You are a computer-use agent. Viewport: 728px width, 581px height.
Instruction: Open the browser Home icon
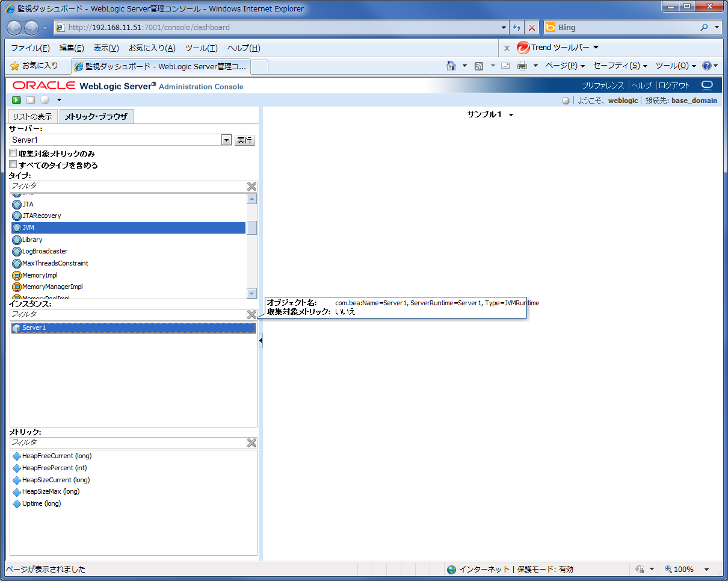pyautogui.click(x=451, y=66)
